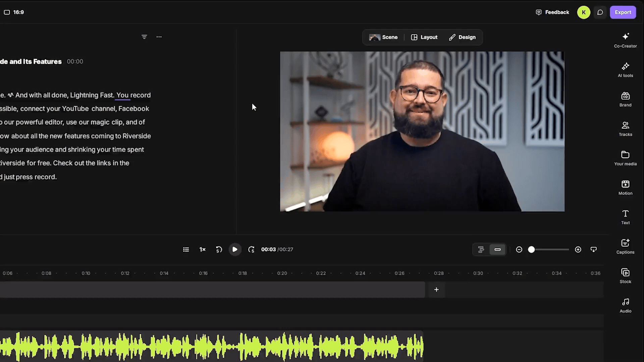Click the timeline zoom slider handle
This screenshot has width=644, height=362.
(531, 249)
